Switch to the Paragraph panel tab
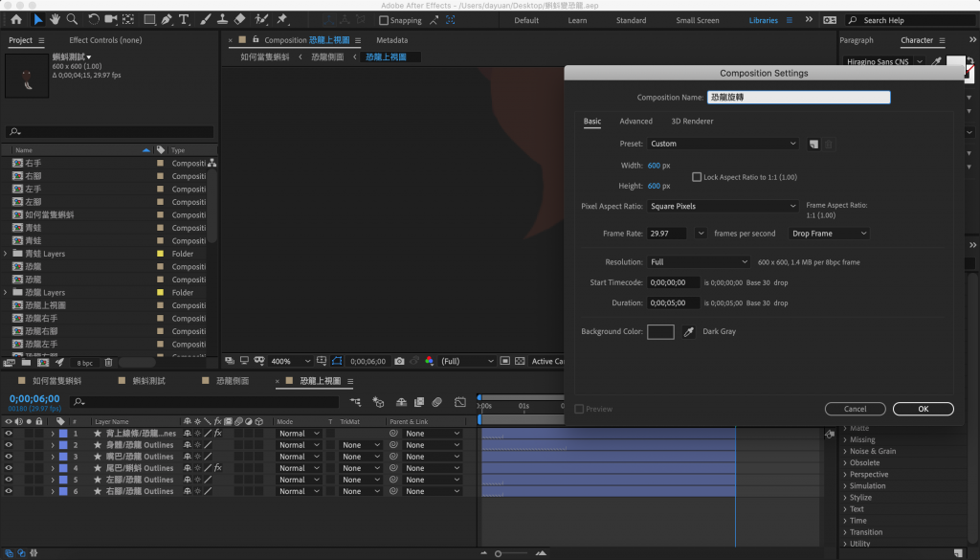This screenshot has height=560, width=980. pos(857,40)
